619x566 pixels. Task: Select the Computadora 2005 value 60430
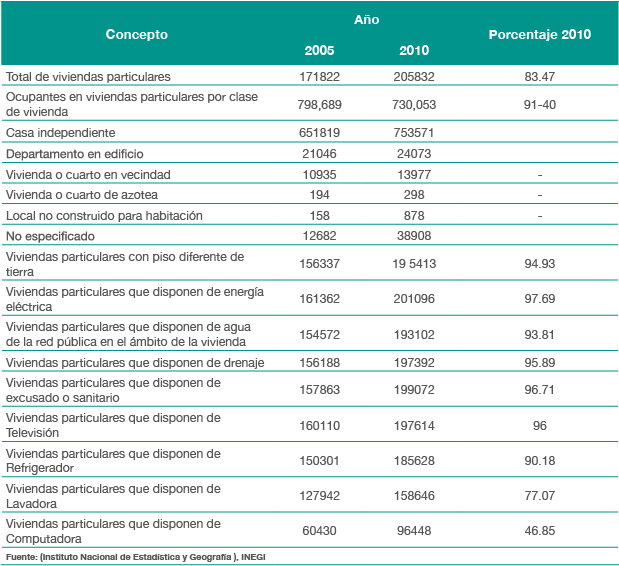pyautogui.click(x=320, y=531)
